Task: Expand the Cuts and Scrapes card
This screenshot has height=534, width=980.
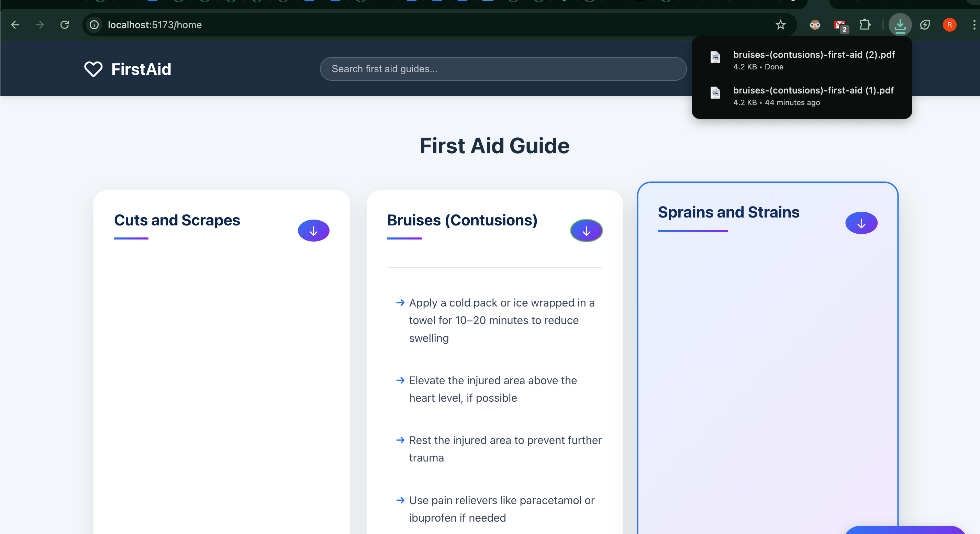Action: click(x=177, y=220)
